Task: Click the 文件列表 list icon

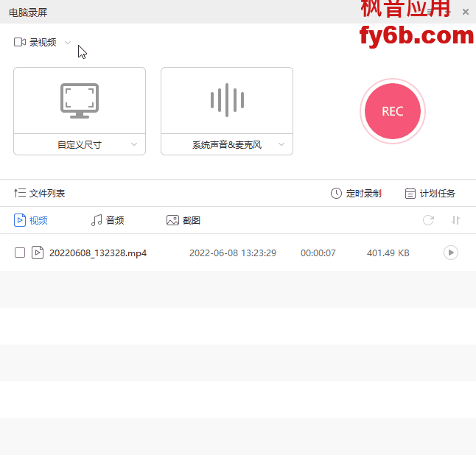Action: tap(20, 193)
